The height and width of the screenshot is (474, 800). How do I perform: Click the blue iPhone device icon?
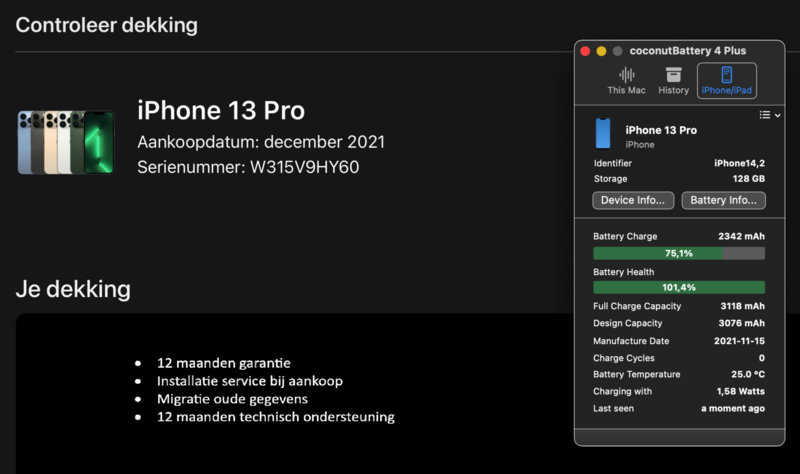(x=603, y=133)
